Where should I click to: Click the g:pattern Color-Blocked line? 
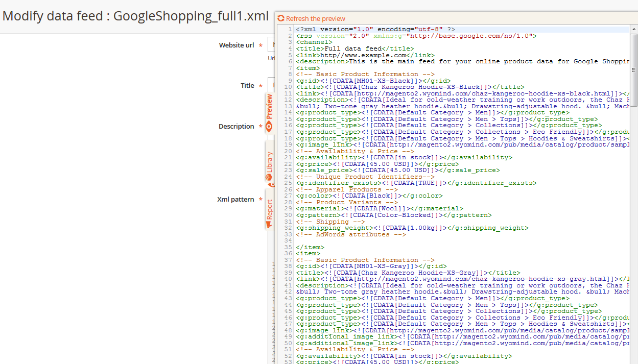393,215
